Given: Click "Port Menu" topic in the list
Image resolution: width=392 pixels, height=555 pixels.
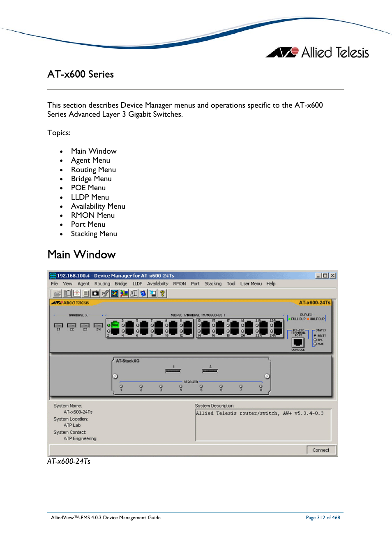Looking at the screenshot, I should coord(88,224).
